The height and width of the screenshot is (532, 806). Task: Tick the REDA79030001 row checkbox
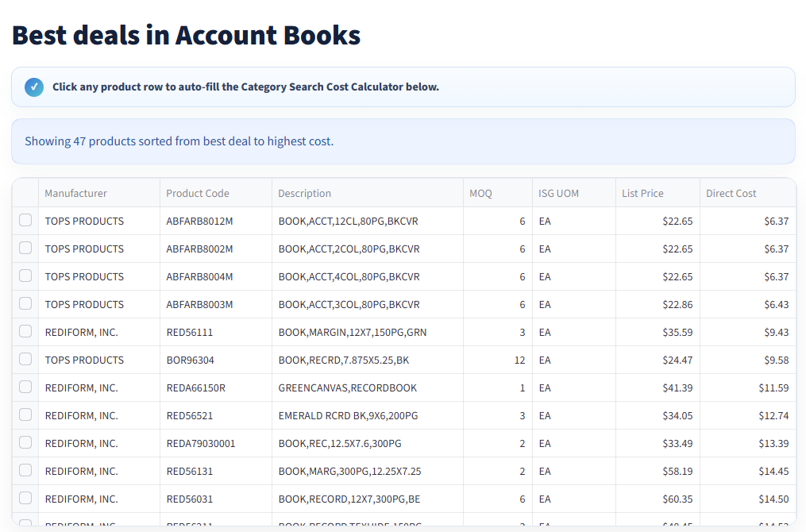(25, 442)
